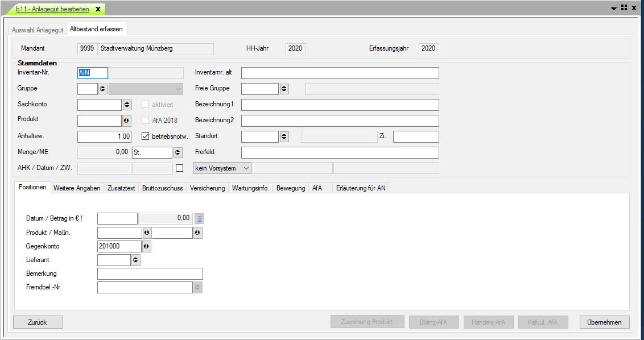Close the b11 - Anlagegut bearbeiten tab

98,10
